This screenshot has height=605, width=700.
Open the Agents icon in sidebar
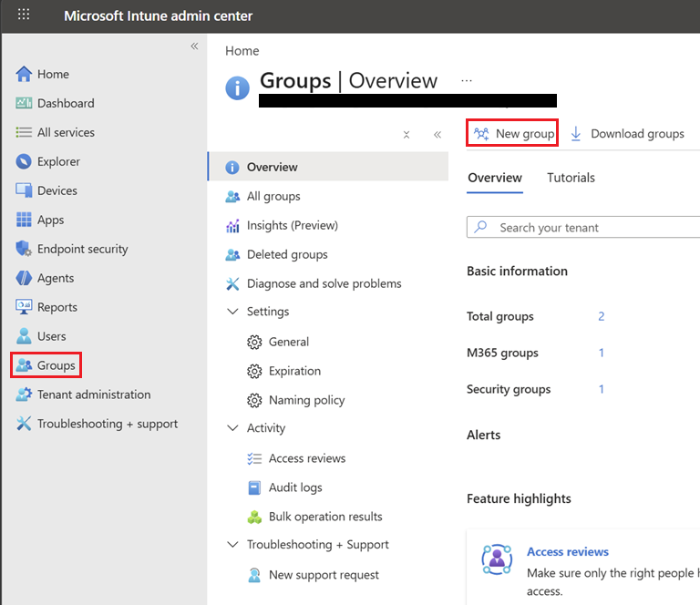24,278
